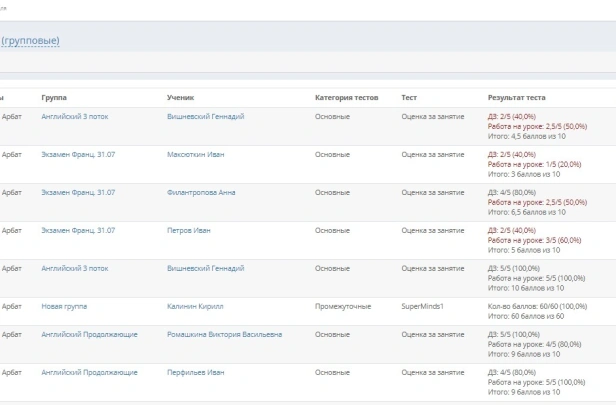Open the Новая группа group link
Image resolution: width=616 pixels, height=405 pixels.
click(x=64, y=306)
